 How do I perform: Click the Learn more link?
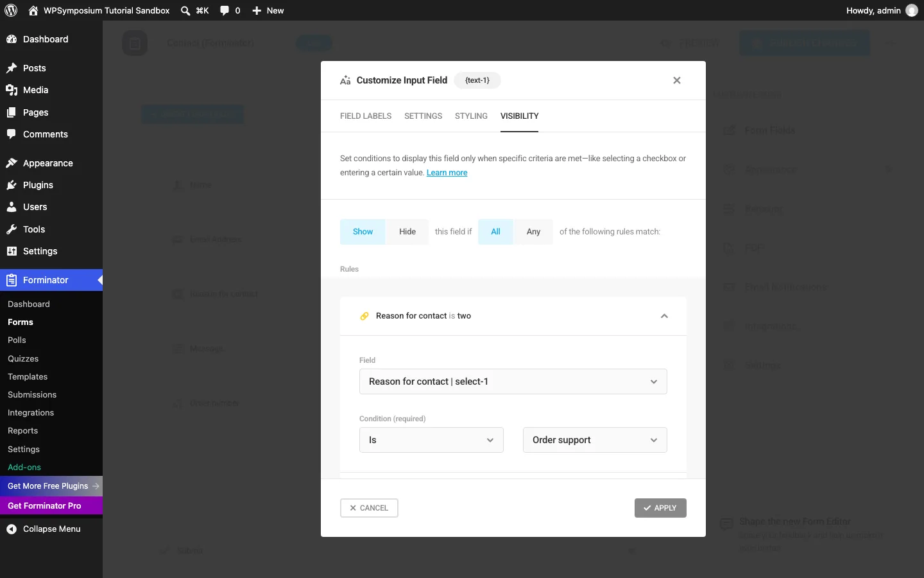(x=447, y=173)
